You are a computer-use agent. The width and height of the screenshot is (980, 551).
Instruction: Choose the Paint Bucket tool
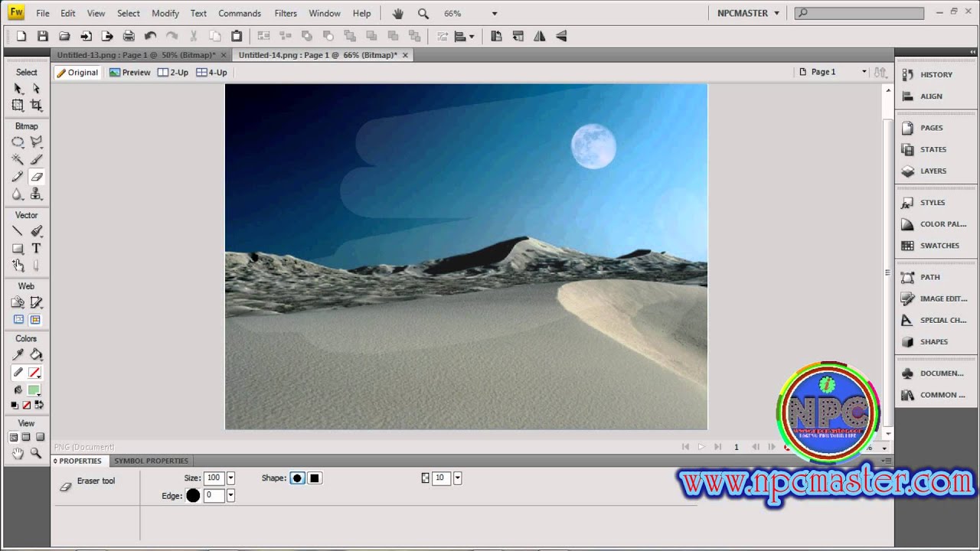[36, 354]
